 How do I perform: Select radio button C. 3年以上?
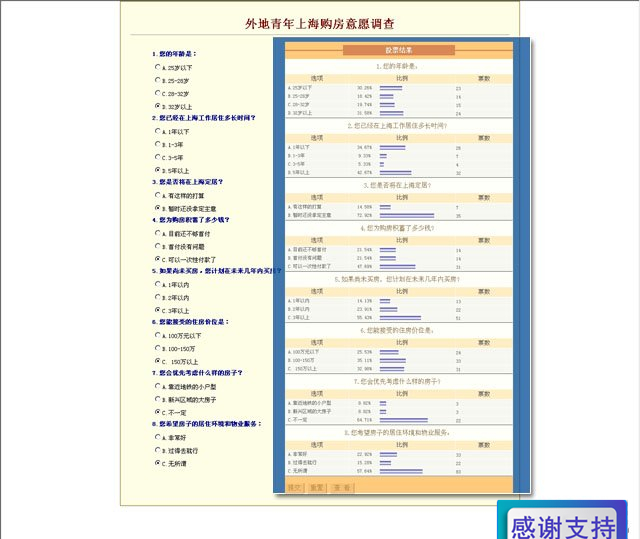point(158,310)
